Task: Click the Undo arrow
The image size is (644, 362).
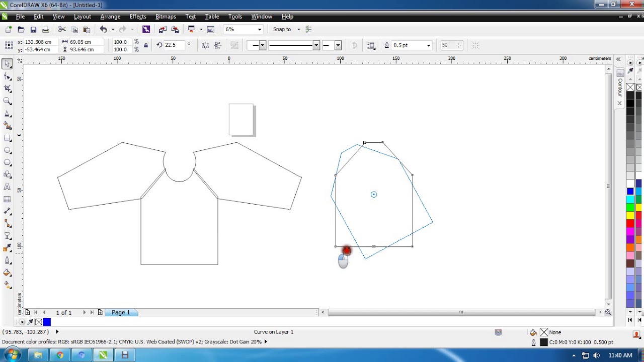Action: [103, 30]
